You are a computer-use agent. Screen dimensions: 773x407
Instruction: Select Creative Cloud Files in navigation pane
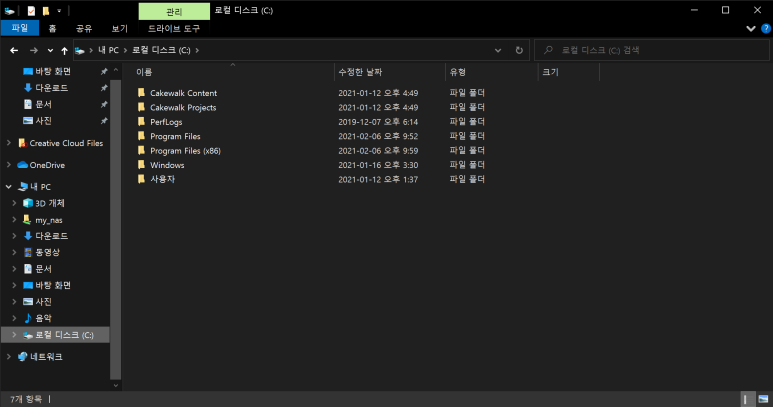(x=66, y=143)
